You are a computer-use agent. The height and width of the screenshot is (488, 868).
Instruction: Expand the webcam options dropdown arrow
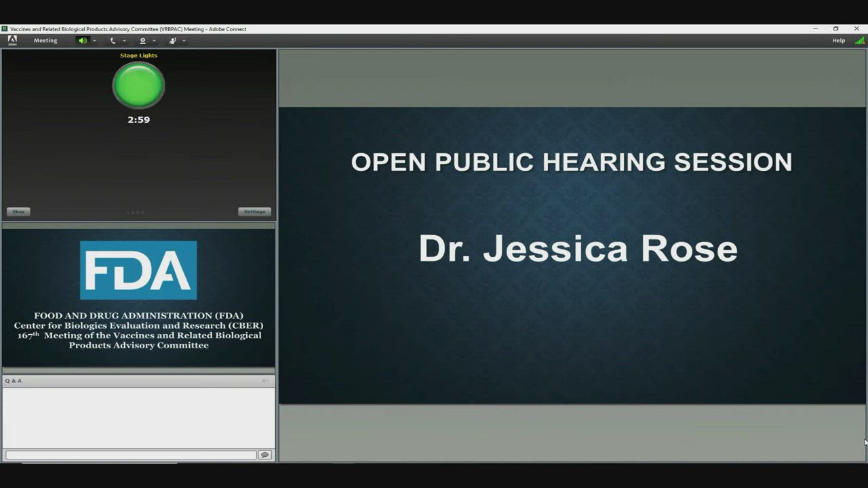pyautogui.click(x=154, y=41)
